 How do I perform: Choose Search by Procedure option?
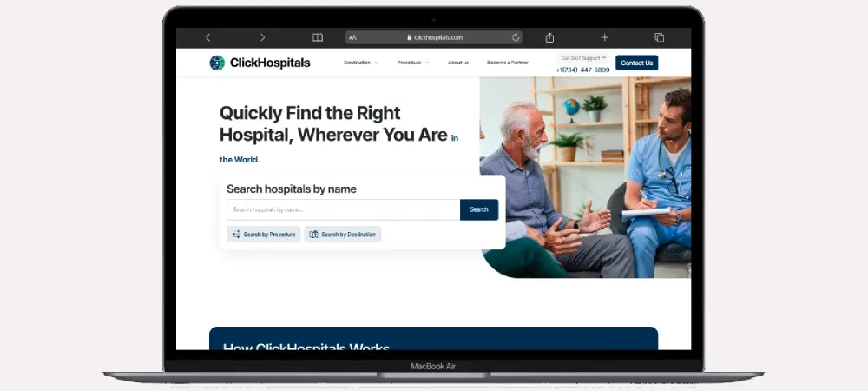pos(264,235)
